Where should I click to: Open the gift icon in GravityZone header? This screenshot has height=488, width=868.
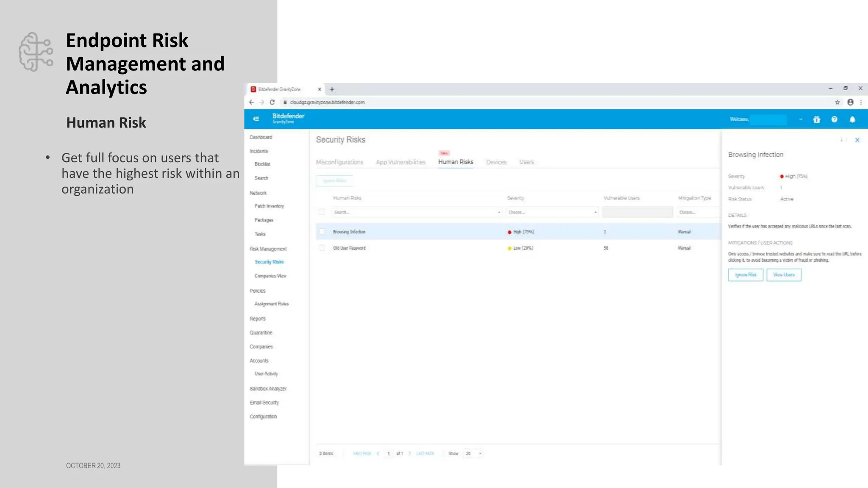(x=817, y=119)
